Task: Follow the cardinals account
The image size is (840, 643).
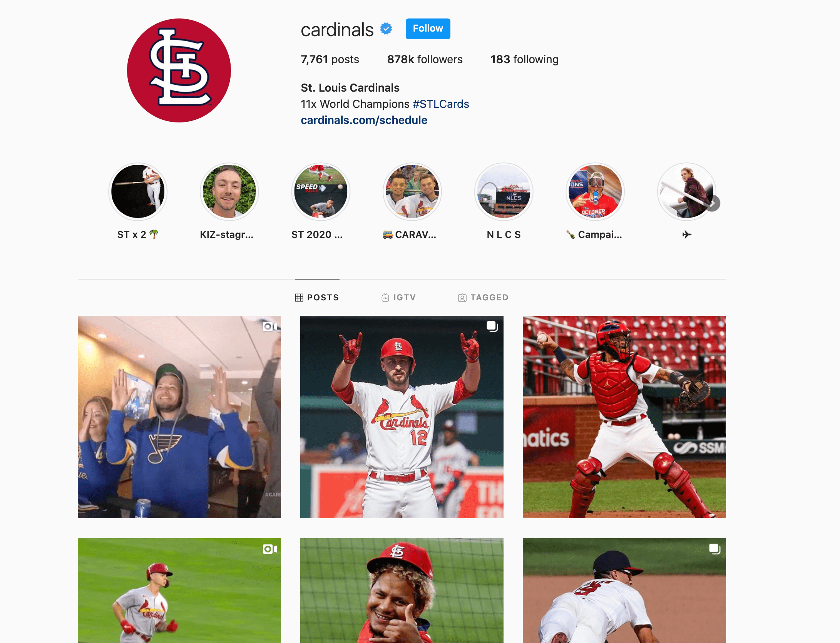Action: click(428, 29)
